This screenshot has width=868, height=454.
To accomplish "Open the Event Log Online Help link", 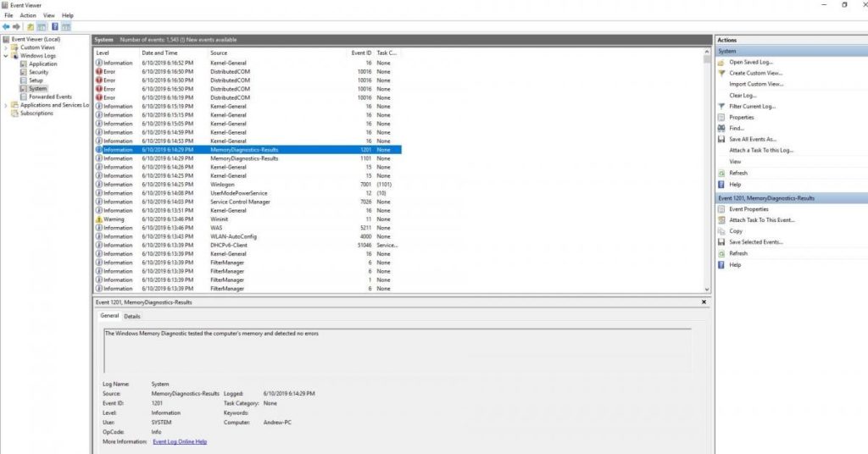I will pos(180,441).
